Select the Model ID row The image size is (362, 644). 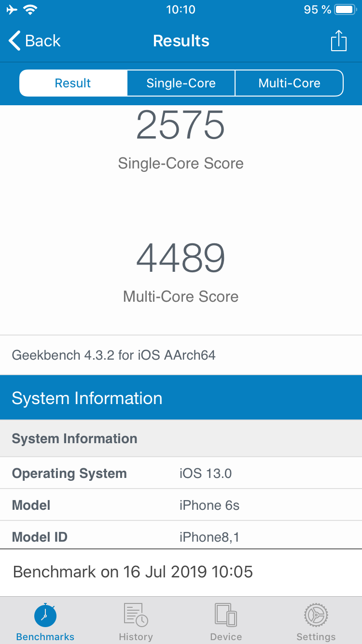click(181, 535)
